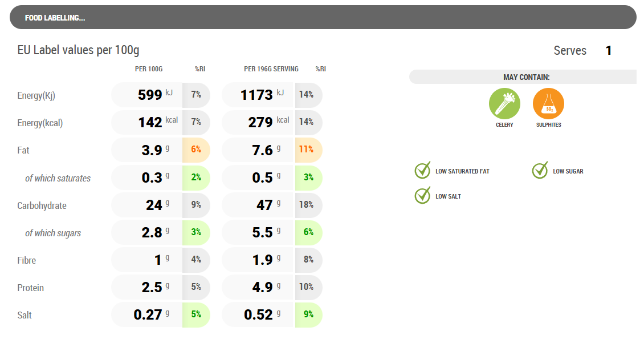Screen dimensions: 644x343
Task: Click the EU Label values per 100g heading
Action: tap(78, 50)
